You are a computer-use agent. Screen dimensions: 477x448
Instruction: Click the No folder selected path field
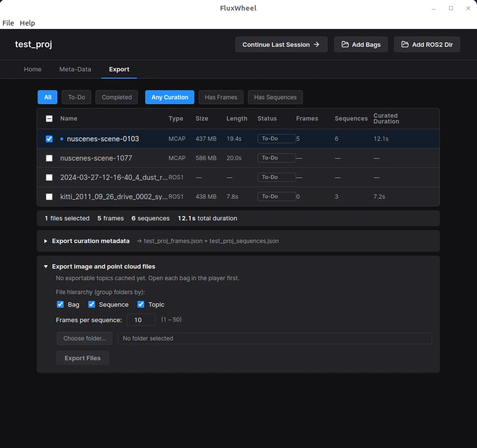coord(275,339)
